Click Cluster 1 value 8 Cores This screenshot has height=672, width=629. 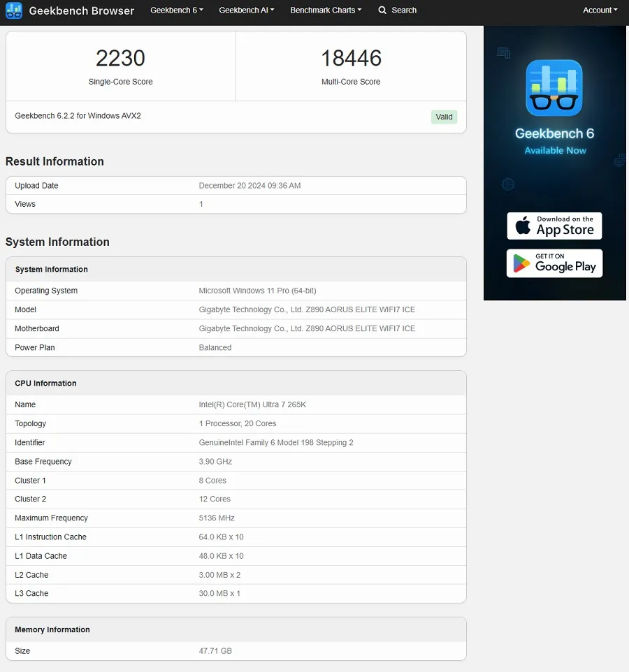click(x=212, y=481)
